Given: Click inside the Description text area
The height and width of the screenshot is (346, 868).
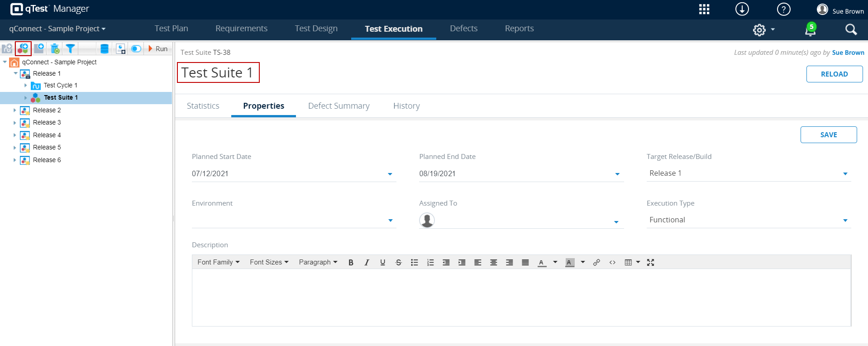Looking at the screenshot, I should click(520, 297).
